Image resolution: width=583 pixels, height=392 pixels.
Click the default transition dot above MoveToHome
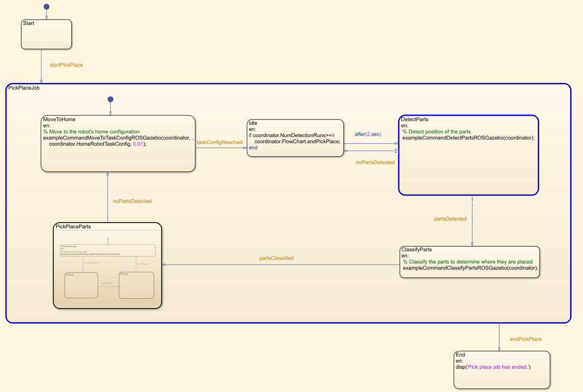[110, 99]
